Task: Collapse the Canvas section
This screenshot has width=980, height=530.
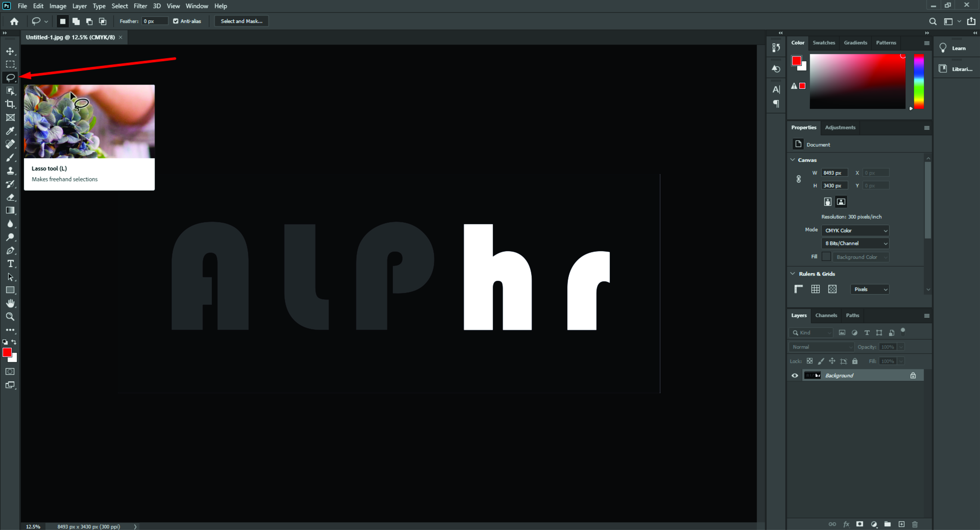Action: (x=793, y=160)
